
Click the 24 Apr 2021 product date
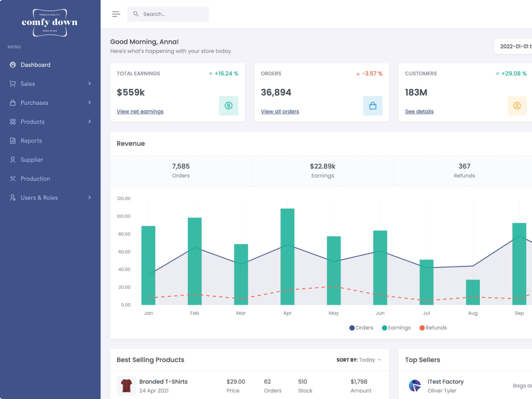coord(154,391)
